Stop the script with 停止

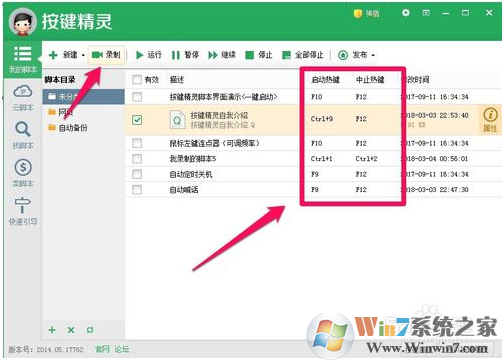pos(259,55)
